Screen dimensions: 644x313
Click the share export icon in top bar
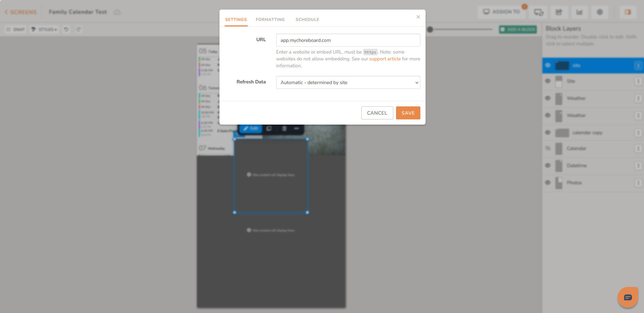pyautogui.click(x=559, y=12)
